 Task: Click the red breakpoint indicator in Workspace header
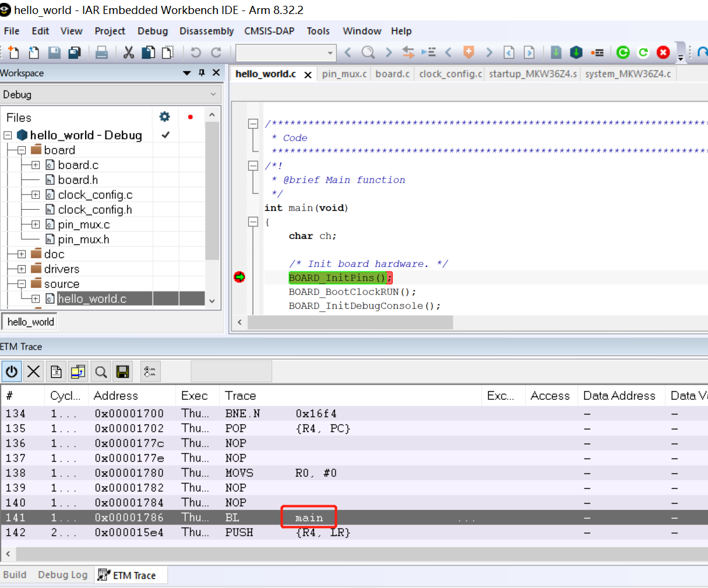pyautogui.click(x=189, y=117)
